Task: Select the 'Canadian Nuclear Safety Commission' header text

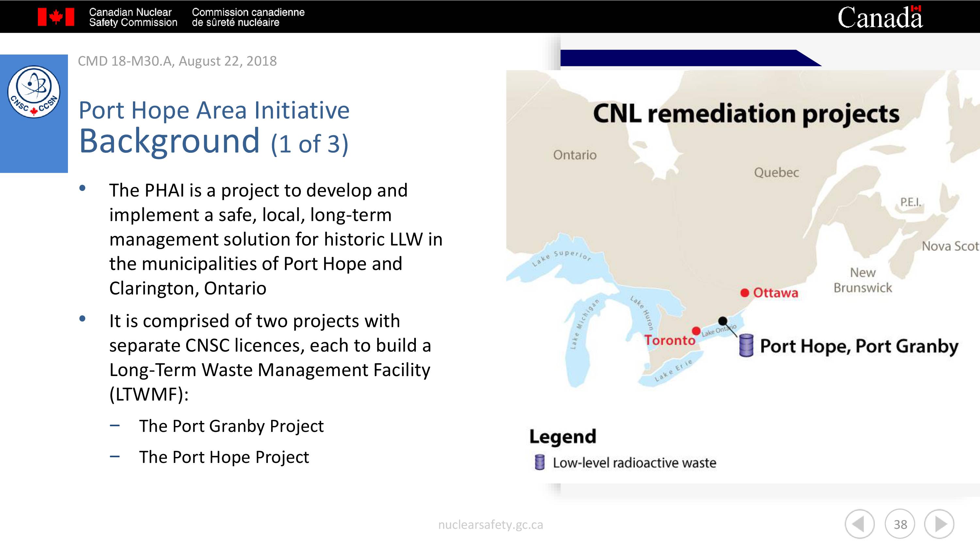Action: point(133,17)
